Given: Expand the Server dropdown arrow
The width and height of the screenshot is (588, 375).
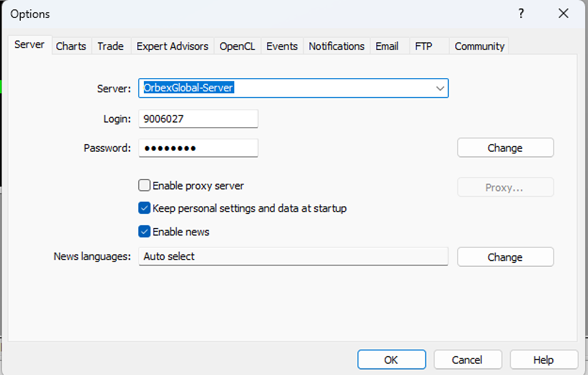Looking at the screenshot, I should pos(440,88).
